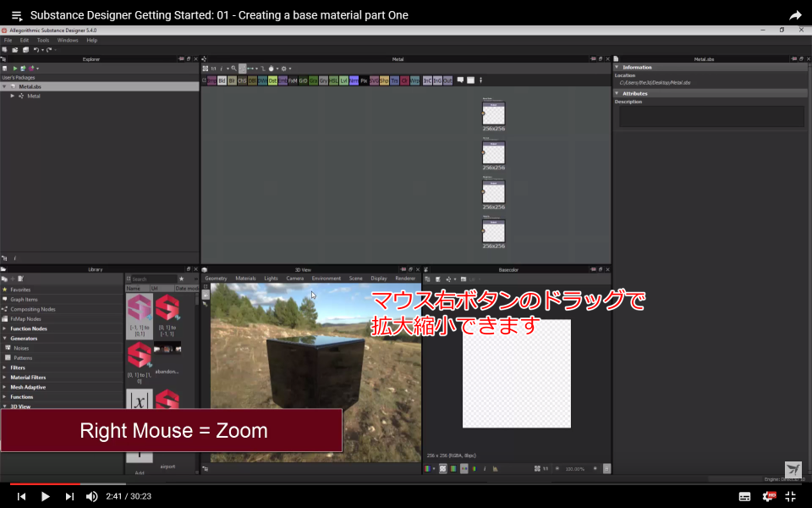Image resolution: width=812 pixels, height=508 pixels.
Task: Open the Edit menu
Action: (x=25, y=40)
